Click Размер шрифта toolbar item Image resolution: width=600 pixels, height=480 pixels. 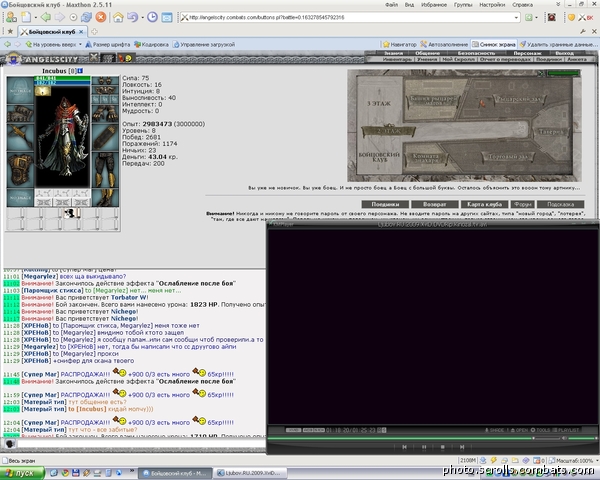[x=108, y=44]
